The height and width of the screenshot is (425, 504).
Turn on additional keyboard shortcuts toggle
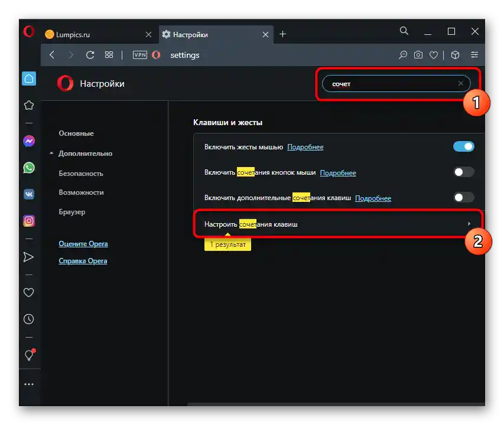pyautogui.click(x=463, y=198)
